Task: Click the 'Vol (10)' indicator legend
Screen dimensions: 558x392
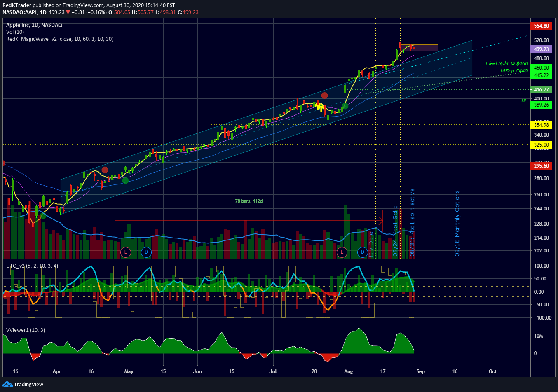Action: [15, 32]
